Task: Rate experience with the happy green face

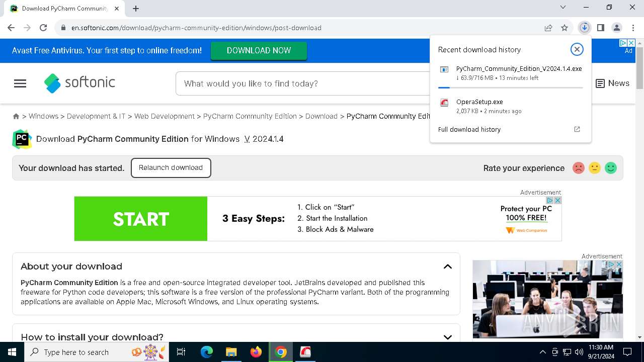Action: [611, 168]
